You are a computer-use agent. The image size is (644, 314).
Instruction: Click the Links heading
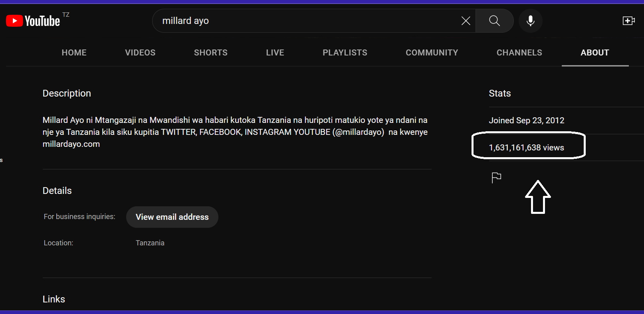point(54,299)
